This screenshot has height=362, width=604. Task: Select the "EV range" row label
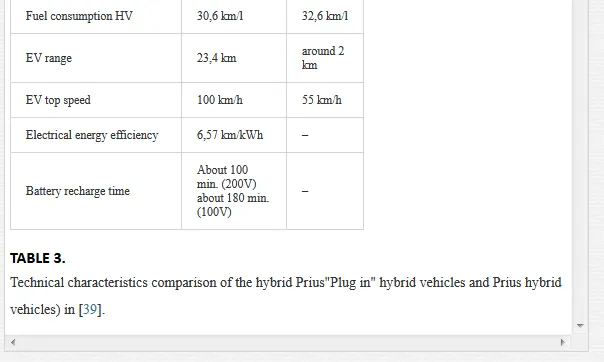click(96, 58)
